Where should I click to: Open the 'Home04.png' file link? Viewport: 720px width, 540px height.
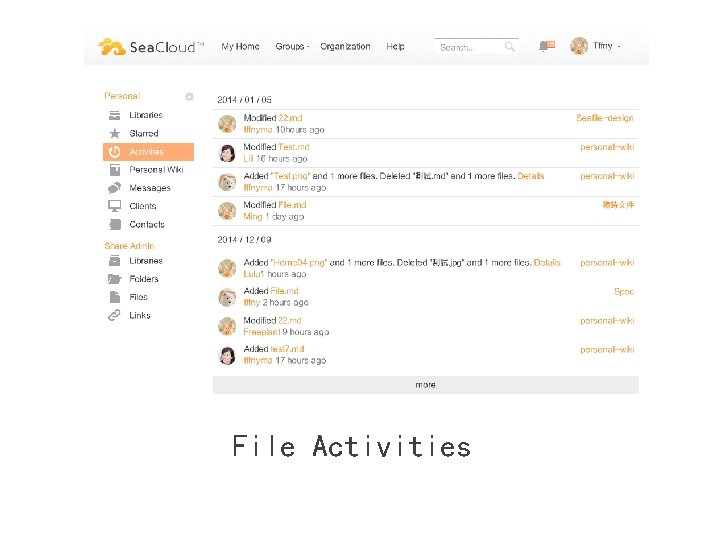click(298, 263)
